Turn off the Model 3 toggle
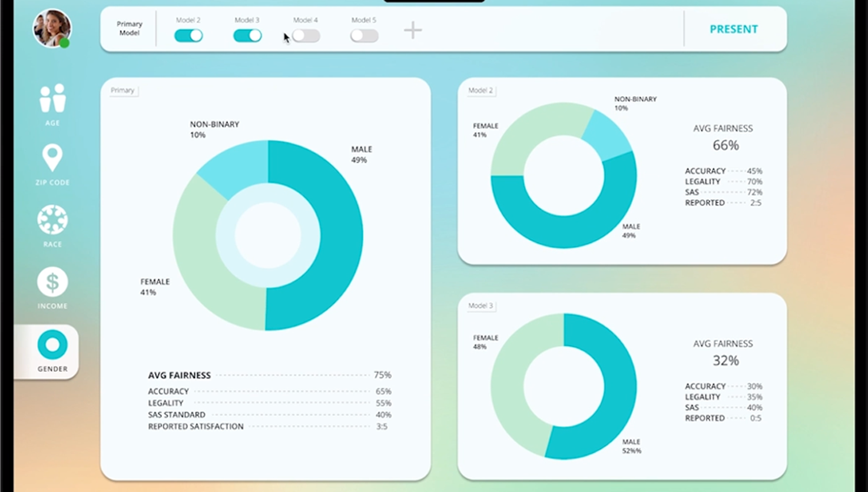This screenshot has height=492, width=868. point(247,35)
